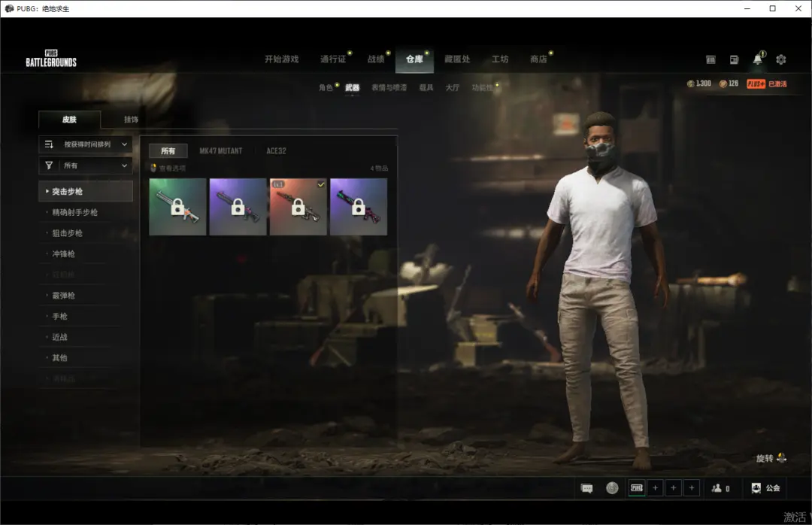Click the first plus invite slot
The height and width of the screenshot is (525, 812).
tap(655, 488)
